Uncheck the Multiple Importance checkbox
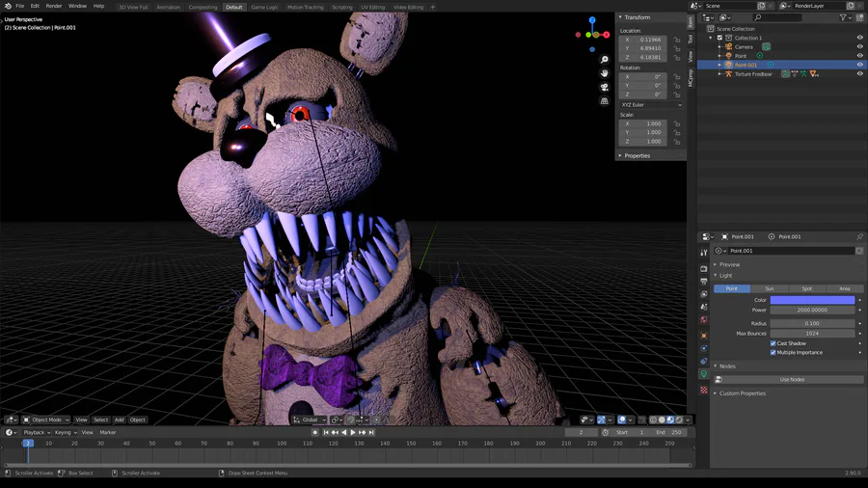Screen dimensions: 868x488 tap(773, 352)
